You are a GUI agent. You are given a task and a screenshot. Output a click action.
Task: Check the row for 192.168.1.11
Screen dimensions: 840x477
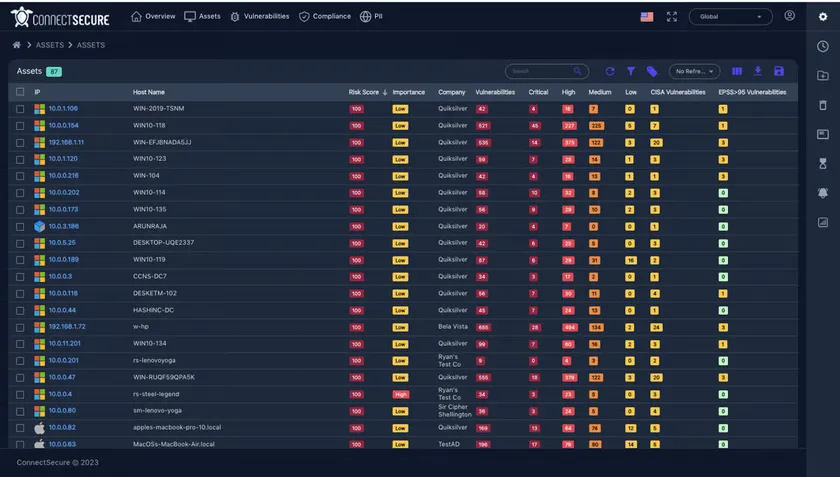coord(20,143)
